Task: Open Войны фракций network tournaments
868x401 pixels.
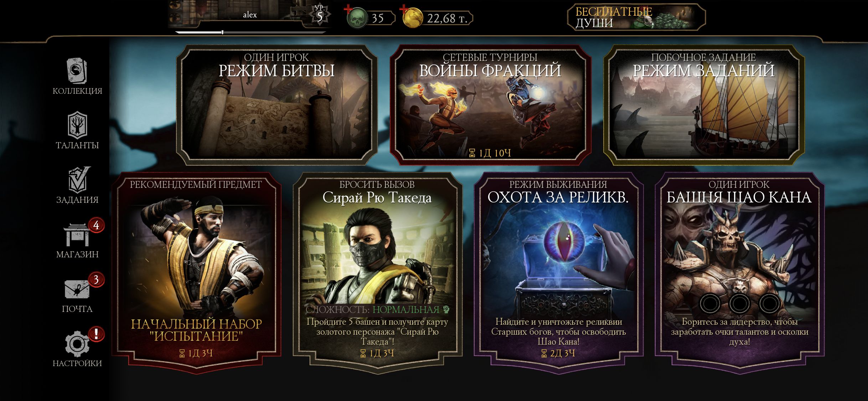Action: 490,105
